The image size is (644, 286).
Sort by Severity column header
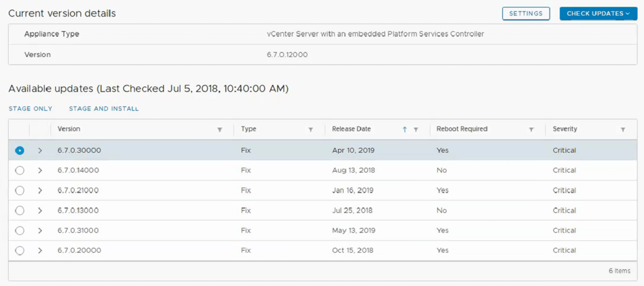coord(565,129)
